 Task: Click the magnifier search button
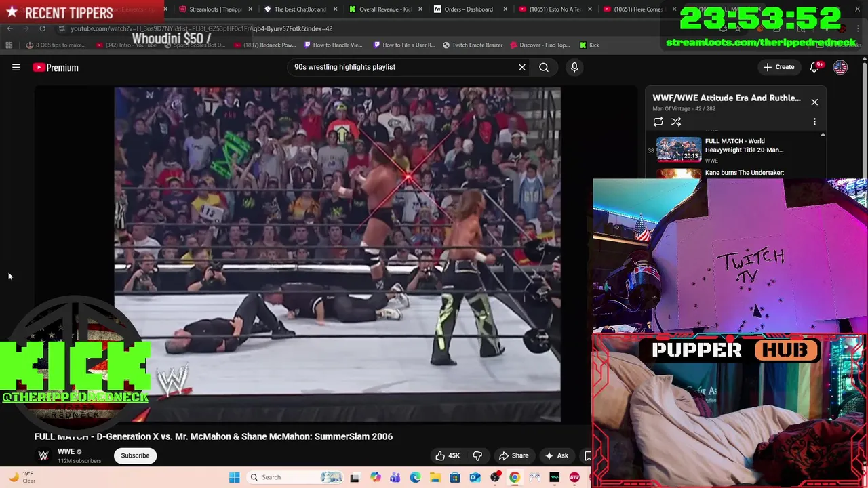click(x=544, y=67)
